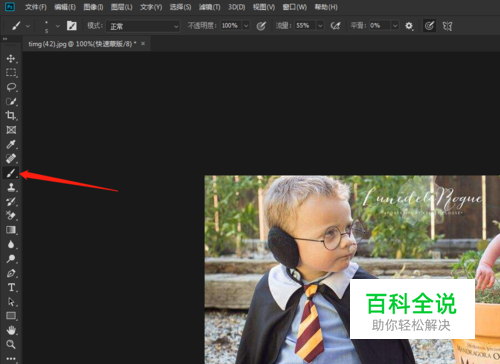Click the smoothing 0% value field
The width and height of the screenshot is (500, 364).
[x=380, y=26]
